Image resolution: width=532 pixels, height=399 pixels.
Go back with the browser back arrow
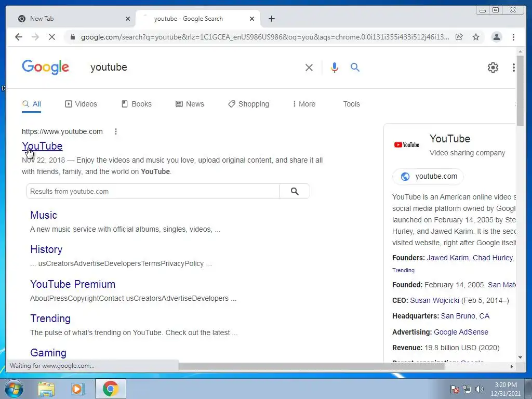[19, 37]
